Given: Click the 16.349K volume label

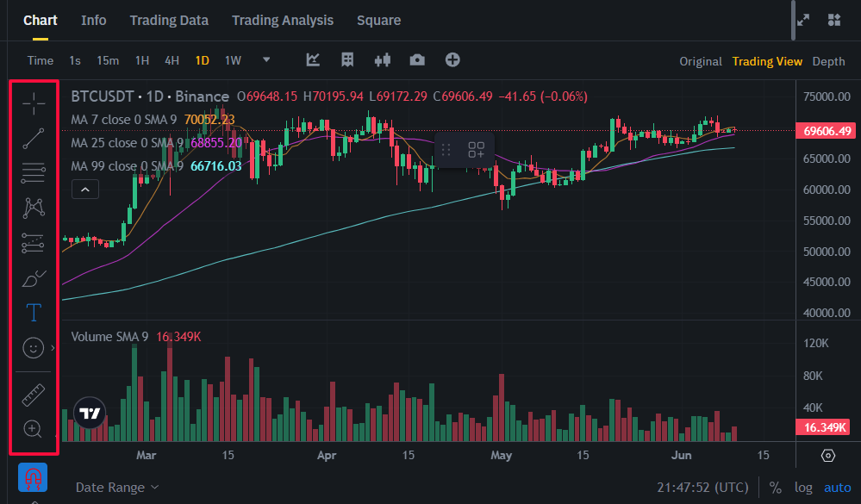Looking at the screenshot, I should pos(822,427).
